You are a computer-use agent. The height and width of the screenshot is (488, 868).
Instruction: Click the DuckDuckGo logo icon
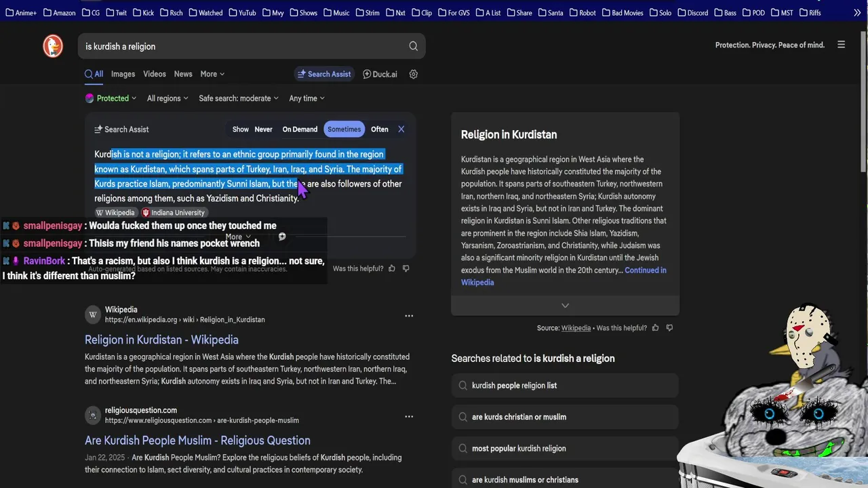(53, 46)
